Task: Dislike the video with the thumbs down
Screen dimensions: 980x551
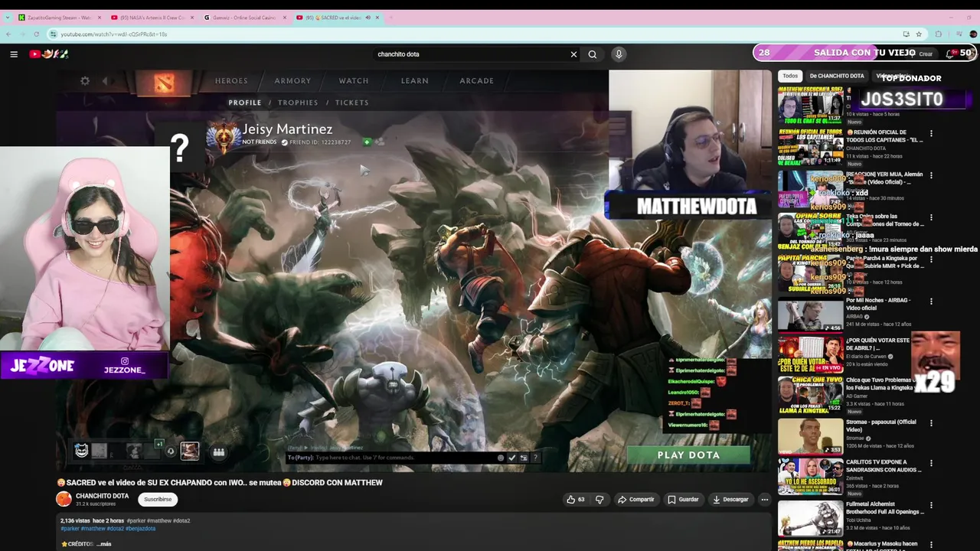Action: pos(599,500)
